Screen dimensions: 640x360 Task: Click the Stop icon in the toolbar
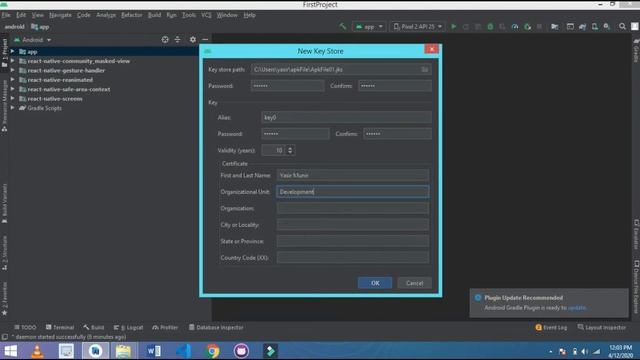point(539,27)
